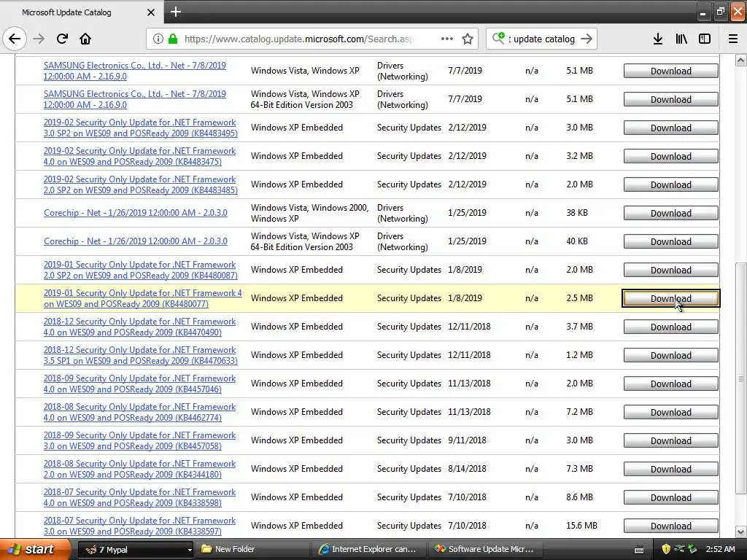Screen dimensions: 747x560
Task: Click the safely remove hardware tray icon
Action: [692, 549]
